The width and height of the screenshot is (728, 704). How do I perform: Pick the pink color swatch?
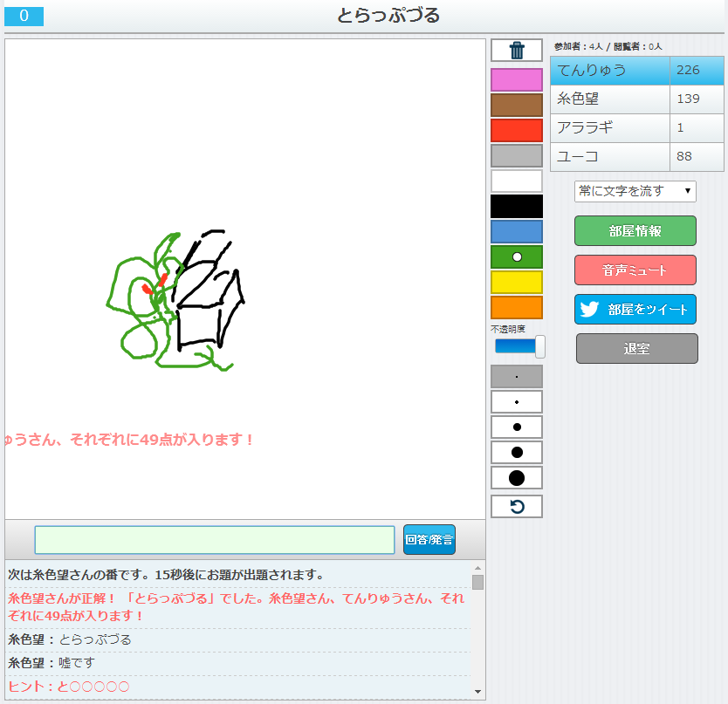tap(516, 79)
